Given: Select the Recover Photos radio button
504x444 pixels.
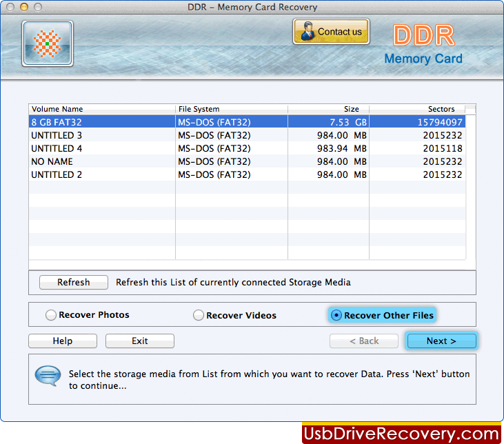Looking at the screenshot, I should click(x=51, y=315).
